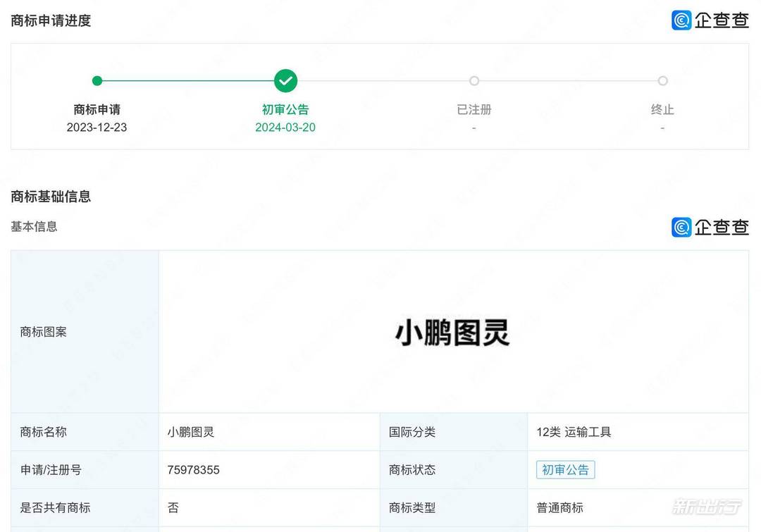Click the 已注册 step label

coord(474,109)
